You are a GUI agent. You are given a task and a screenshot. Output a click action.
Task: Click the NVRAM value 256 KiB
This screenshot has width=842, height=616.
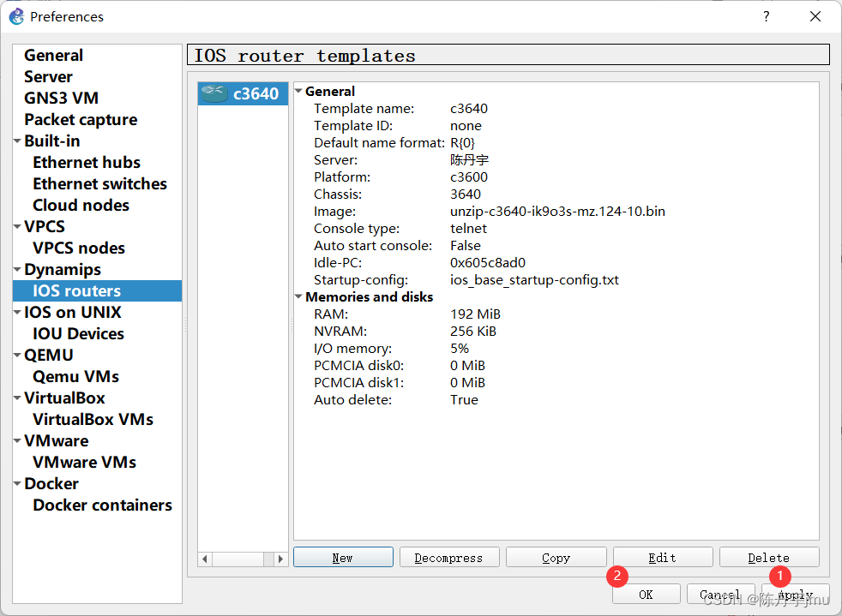pos(473,331)
